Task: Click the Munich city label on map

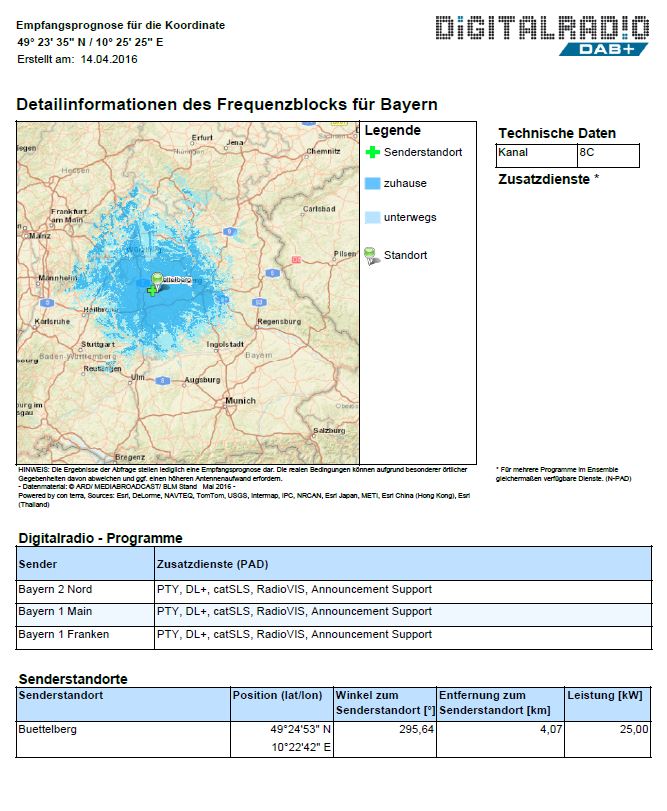Action: tap(240, 400)
